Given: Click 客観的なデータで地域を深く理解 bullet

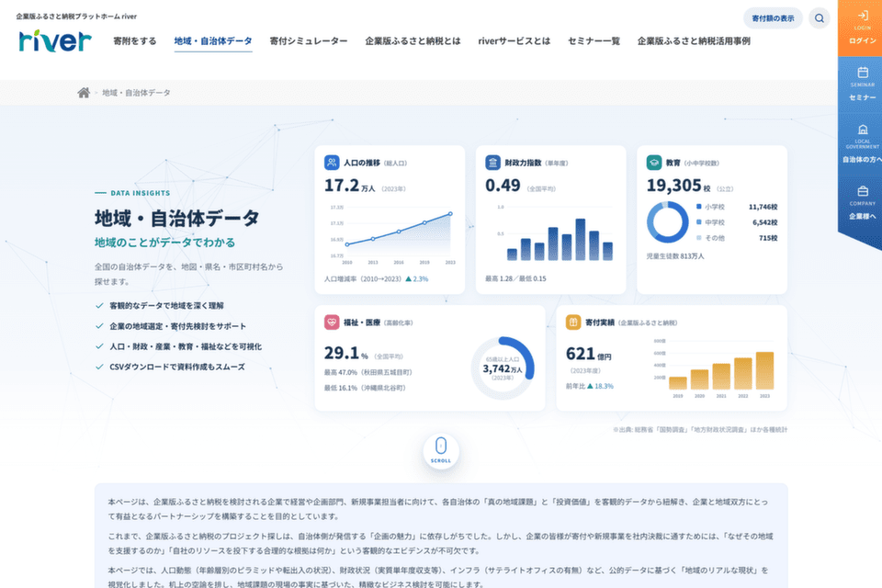Looking at the screenshot, I should click(166, 306).
